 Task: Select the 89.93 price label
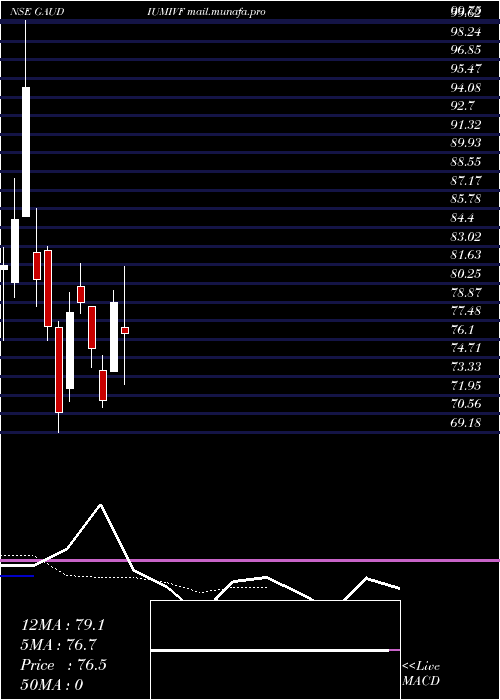coord(466,143)
